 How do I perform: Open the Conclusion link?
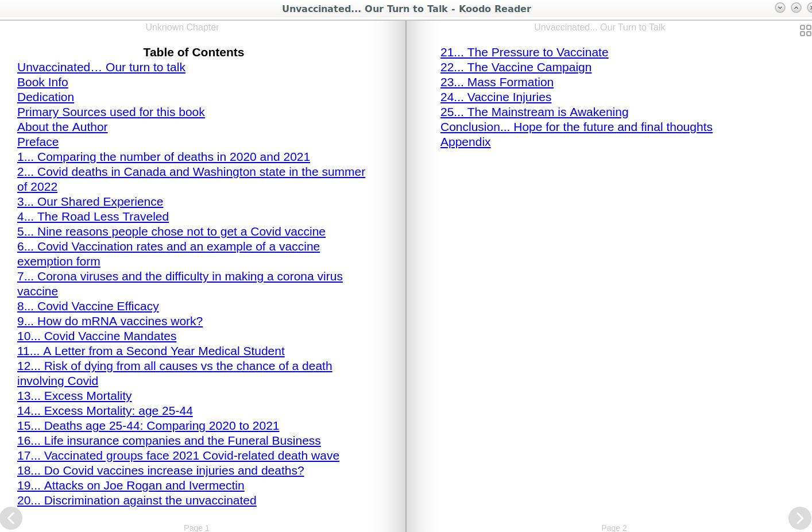pyautogui.click(x=576, y=127)
